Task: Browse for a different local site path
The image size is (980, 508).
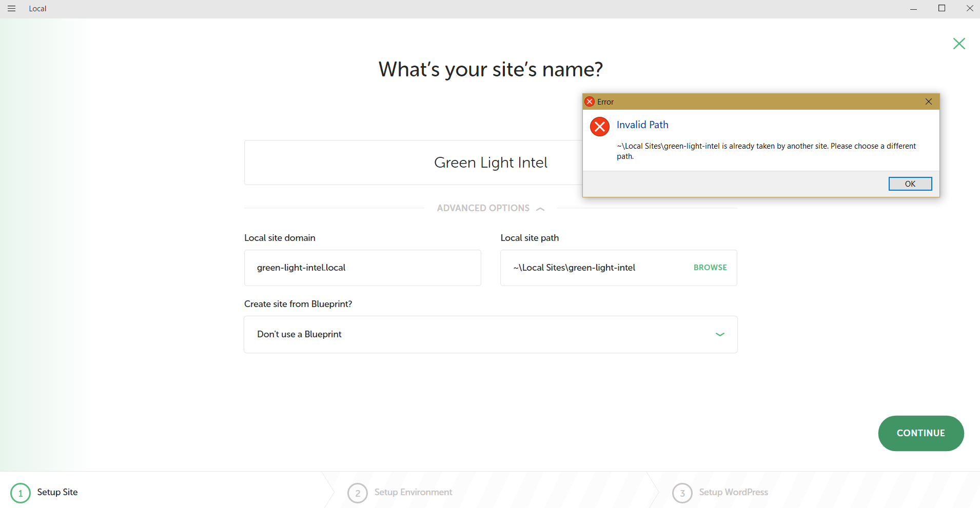Action: coord(710,268)
